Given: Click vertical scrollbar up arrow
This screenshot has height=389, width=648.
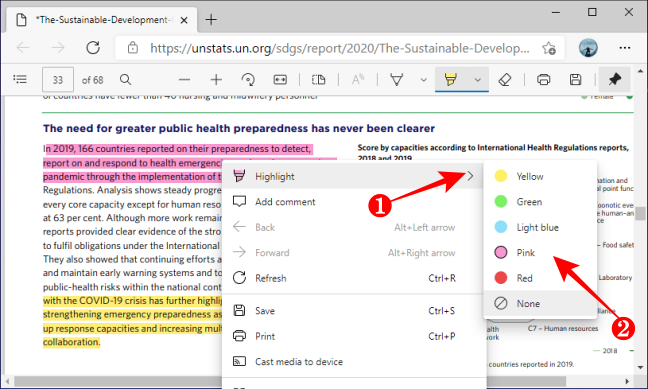Looking at the screenshot, I should [640, 71].
